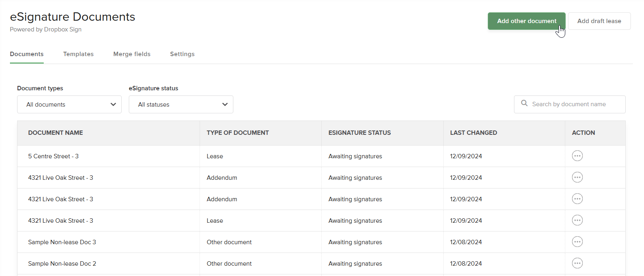Screen dimensions: 644x276
Task: Click the eSignature Documents heading
Action: coord(72,17)
